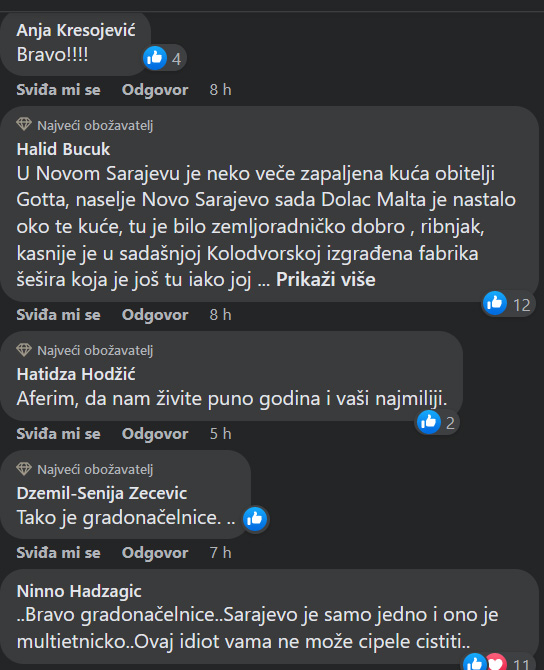Reply to Anja Kresojević with Odgovor
This screenshot has width=544, height=670.
click(155, 90)
